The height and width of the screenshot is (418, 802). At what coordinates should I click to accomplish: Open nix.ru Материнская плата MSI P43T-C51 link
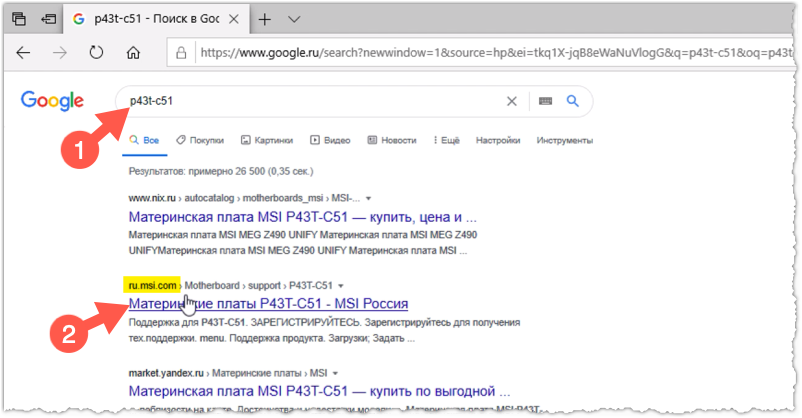[x=302, y=217]
